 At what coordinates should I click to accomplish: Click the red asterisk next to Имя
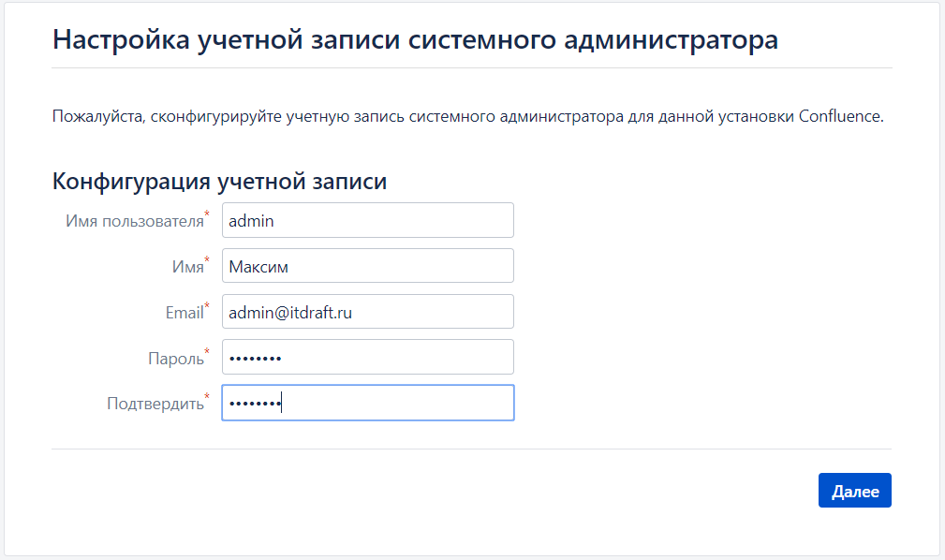[x=207, y=261]
